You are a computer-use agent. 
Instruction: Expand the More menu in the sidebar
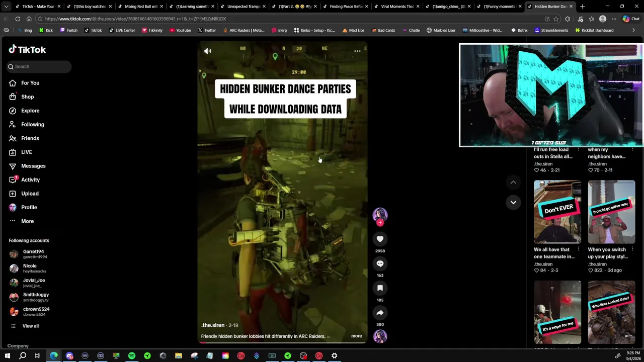point(27,221)
